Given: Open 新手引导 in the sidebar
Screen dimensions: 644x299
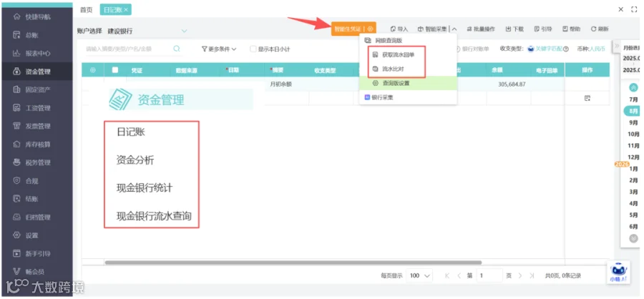Looking at the screenshot, I should 31,253.
